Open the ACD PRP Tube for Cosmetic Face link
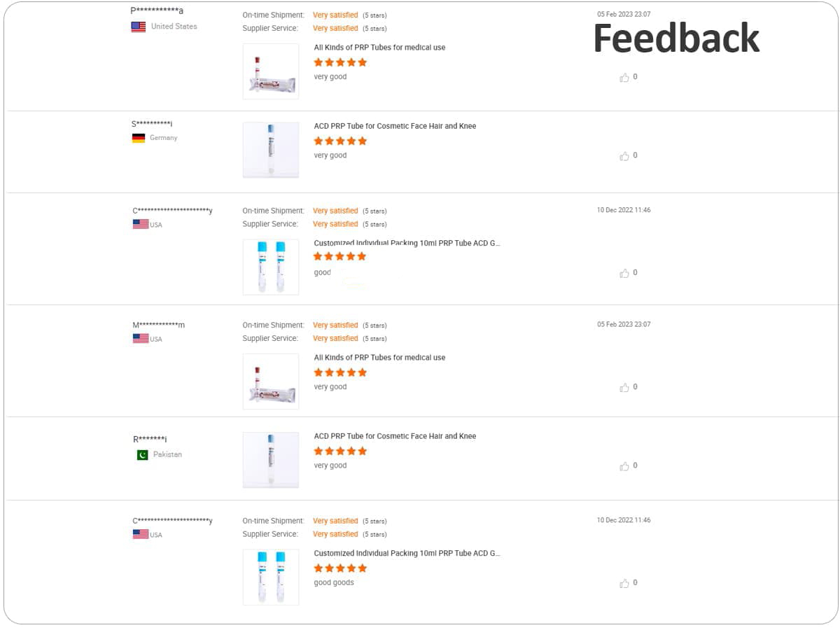Image resolution: width=840 pixels, height=630 pixels. tap(395, 125)
